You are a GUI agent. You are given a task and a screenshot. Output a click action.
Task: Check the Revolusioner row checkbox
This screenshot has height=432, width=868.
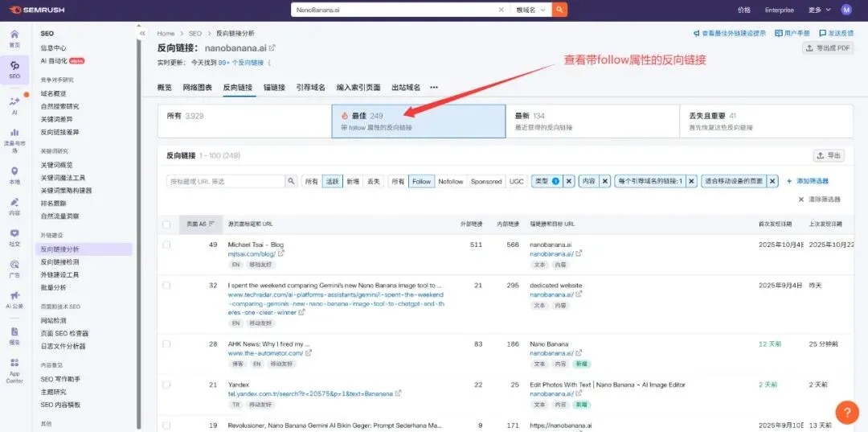pos(166,426)
